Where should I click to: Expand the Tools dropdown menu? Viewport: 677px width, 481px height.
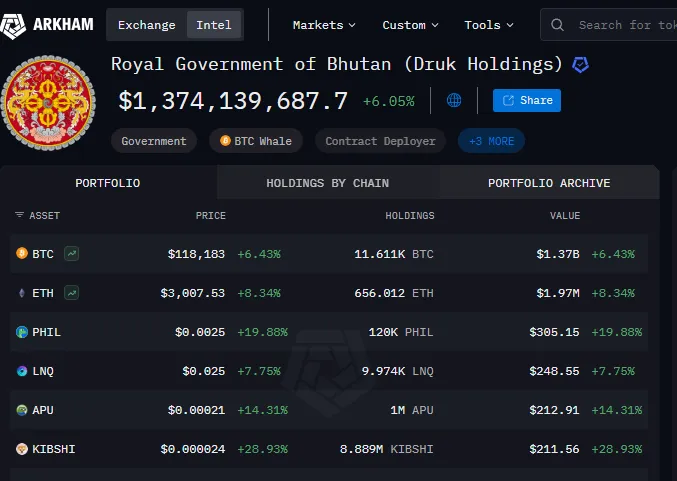[489, 25]
